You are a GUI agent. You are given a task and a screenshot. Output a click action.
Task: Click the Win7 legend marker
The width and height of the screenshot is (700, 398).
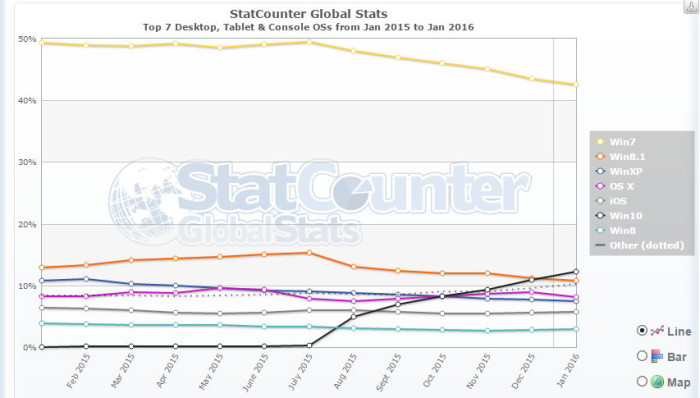[x=600, y=142]
